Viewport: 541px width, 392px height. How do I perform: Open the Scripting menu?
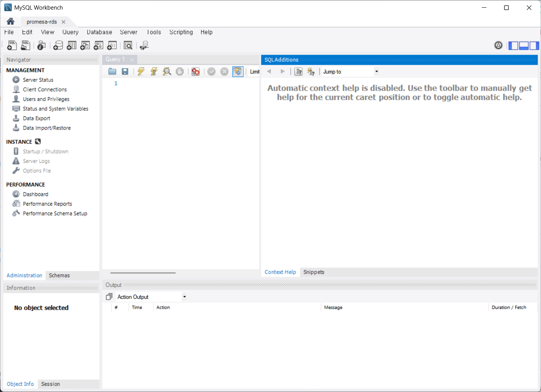(x=181, y=32)
